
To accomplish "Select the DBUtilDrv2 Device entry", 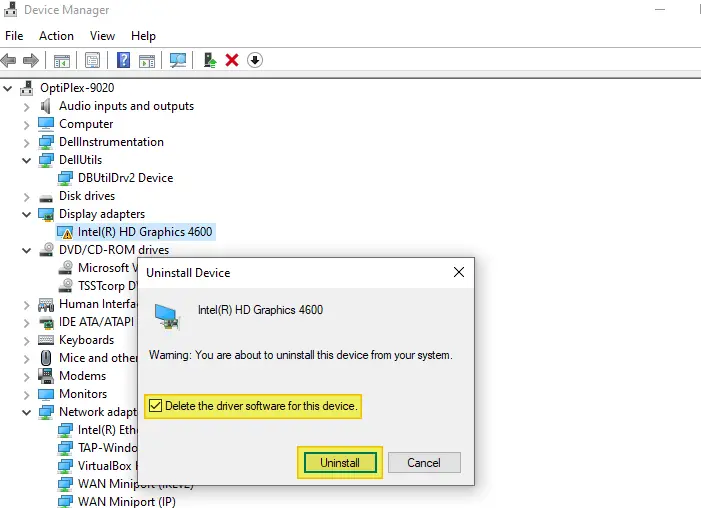I will point(125,178).
